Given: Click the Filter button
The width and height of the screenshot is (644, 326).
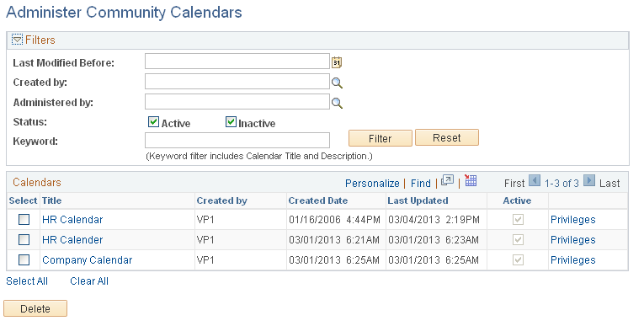Looking at the screenshot, I should pyautogui.click(x=381, y=138).
